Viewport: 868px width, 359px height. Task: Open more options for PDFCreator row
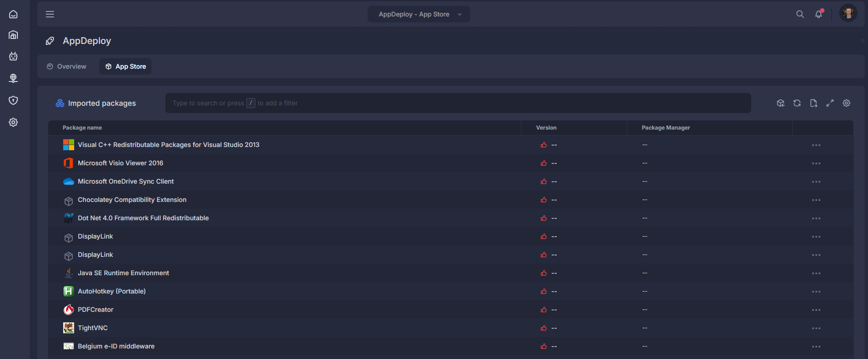click(x=816, y=310)
